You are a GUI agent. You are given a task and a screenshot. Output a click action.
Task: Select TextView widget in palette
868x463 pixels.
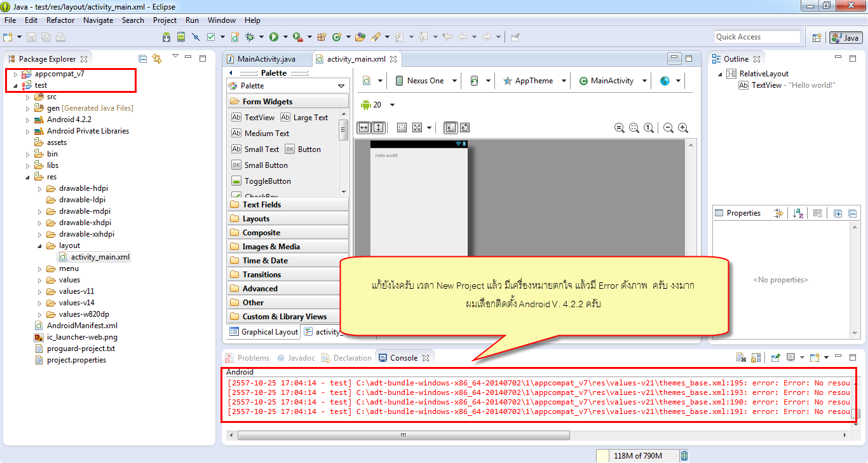click(253, 118)
